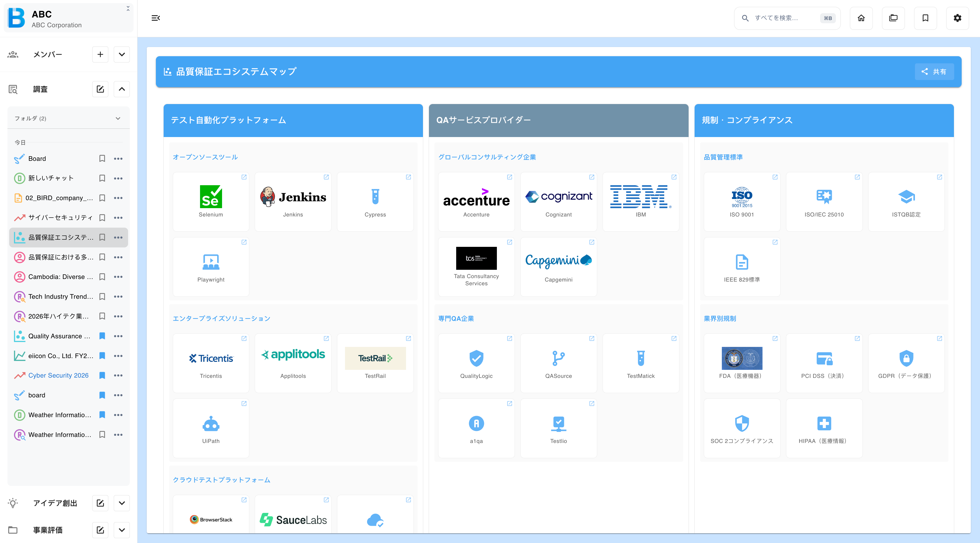Open the home page icon
Image resolution: width=980 pixels, height=543 pixels.
[861, 18]
